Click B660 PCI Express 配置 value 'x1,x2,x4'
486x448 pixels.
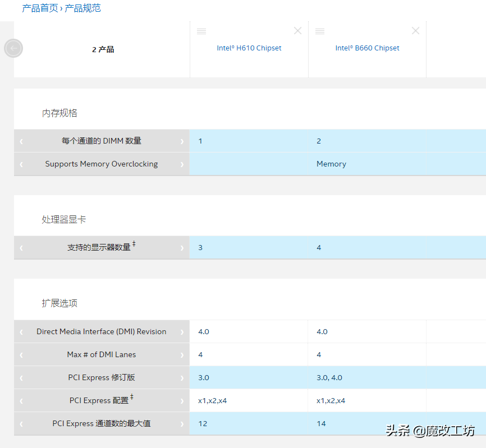point(331,401)
